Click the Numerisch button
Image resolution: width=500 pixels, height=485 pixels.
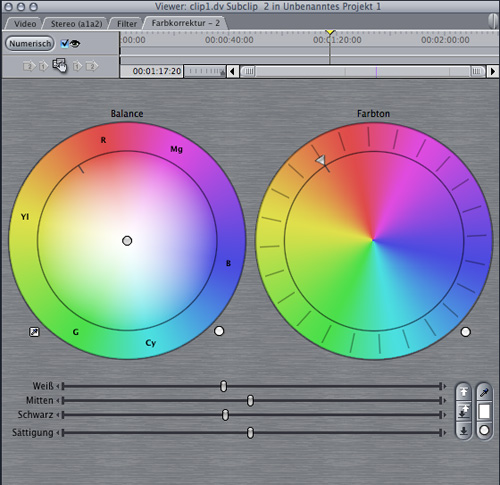click(x=30, y=44)
